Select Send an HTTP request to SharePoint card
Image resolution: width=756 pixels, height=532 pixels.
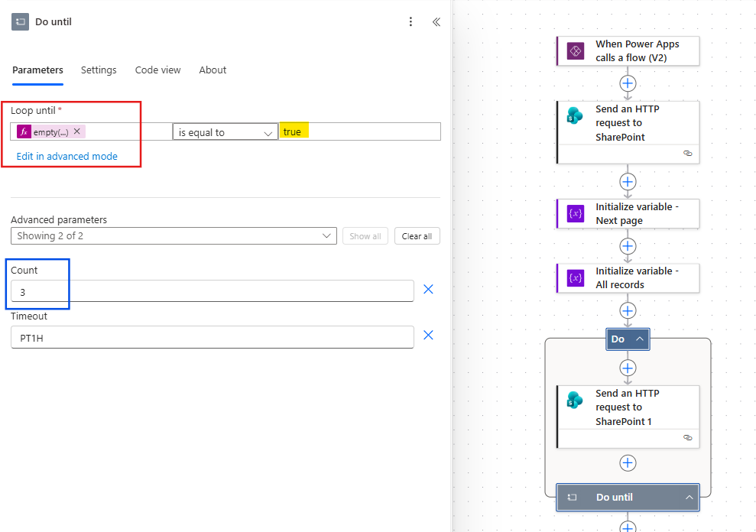coord(628,132)
